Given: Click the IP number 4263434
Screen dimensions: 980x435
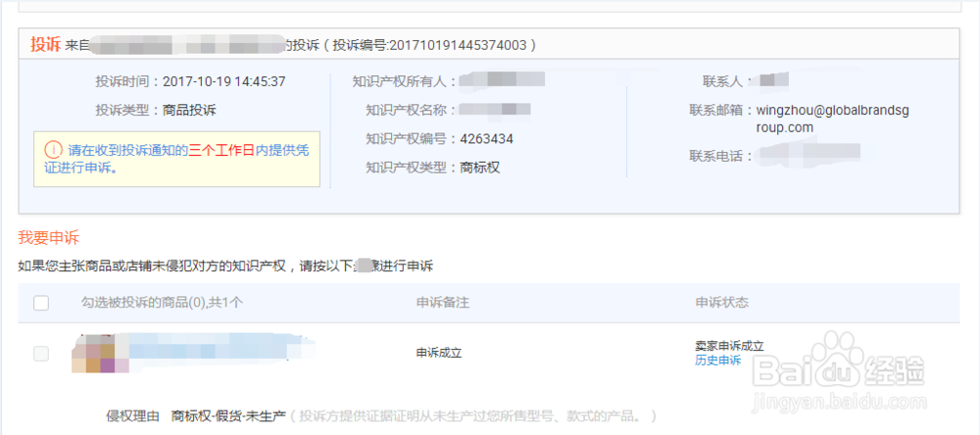Looking at the screenshot, I should coord(486,139).
